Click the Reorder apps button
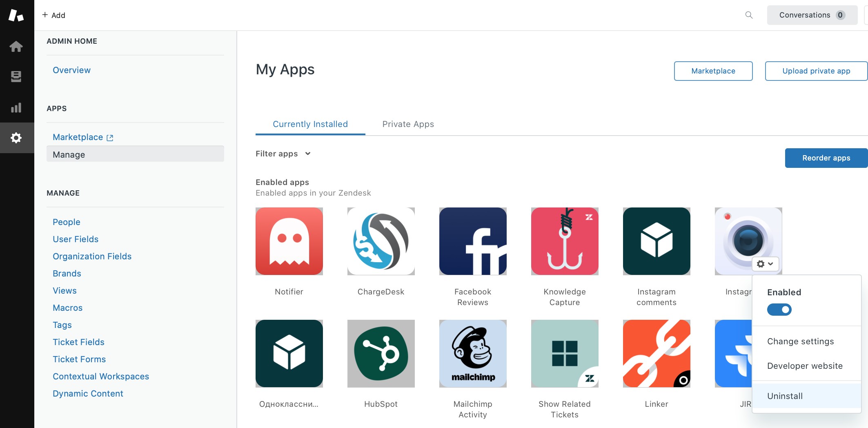 click(x=826, y=158)
